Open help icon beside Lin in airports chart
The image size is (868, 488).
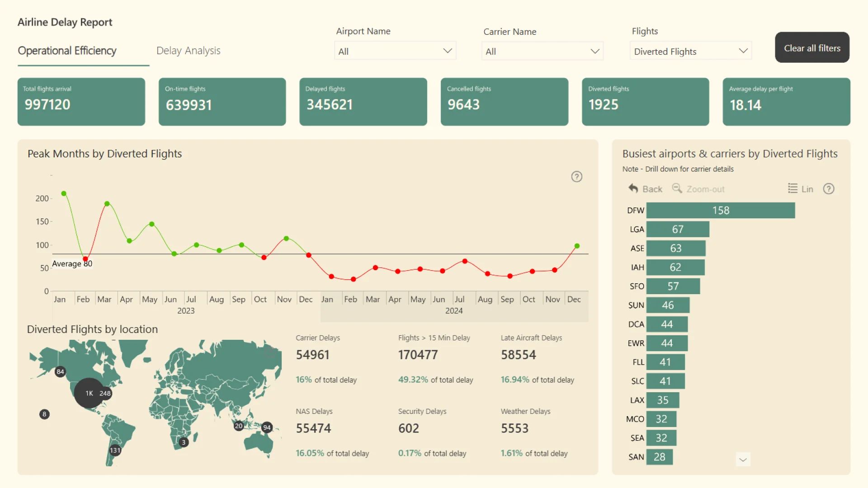coord(829,189)
